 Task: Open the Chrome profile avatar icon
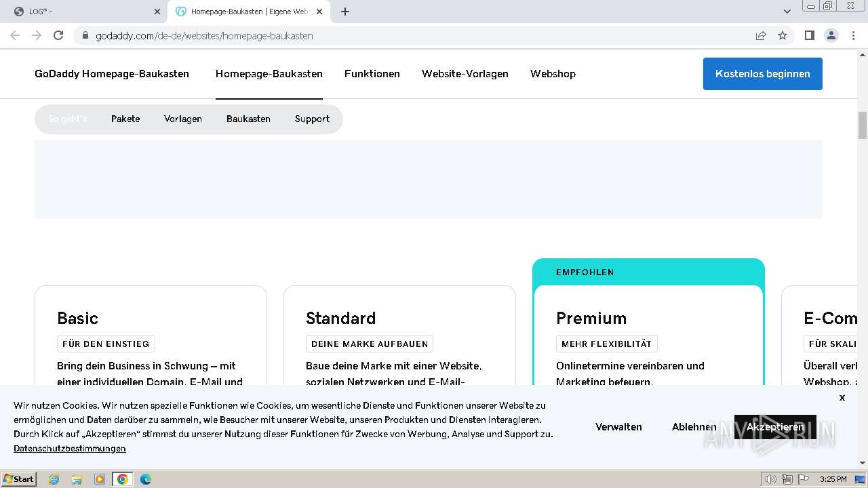pyautogui.click(x=831, y=35)
